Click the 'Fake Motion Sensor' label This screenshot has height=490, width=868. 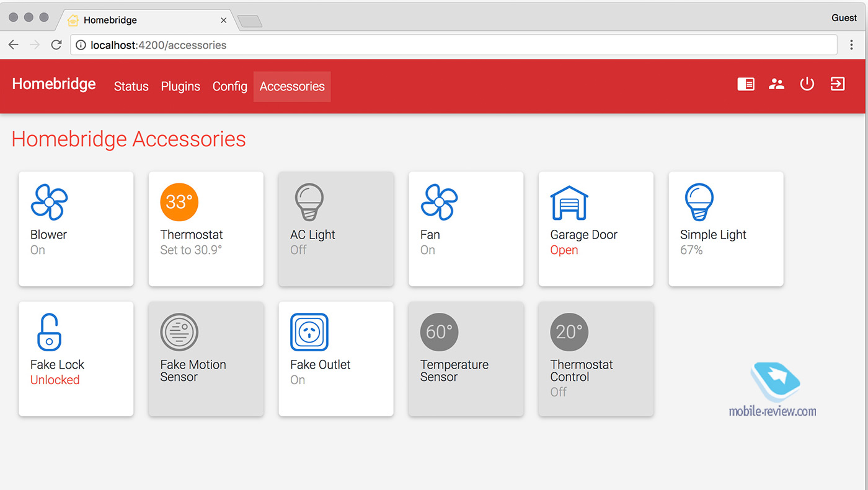[x=193, y=370]
